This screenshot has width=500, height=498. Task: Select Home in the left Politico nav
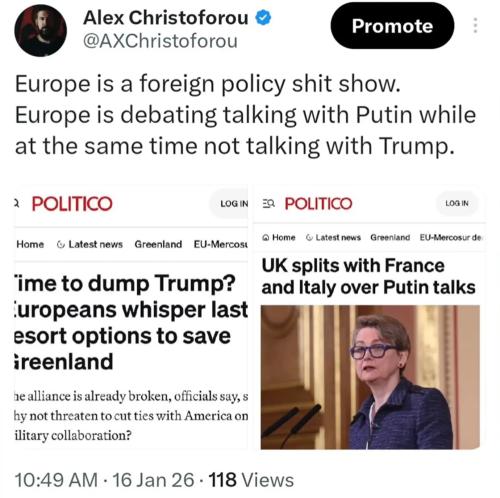pos(30,244)
